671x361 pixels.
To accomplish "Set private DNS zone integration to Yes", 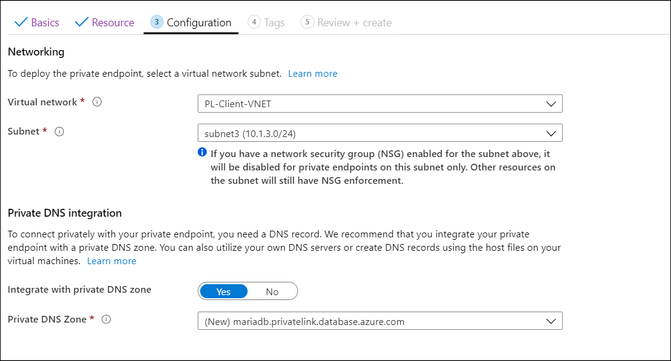I will [x=223, y=292].
